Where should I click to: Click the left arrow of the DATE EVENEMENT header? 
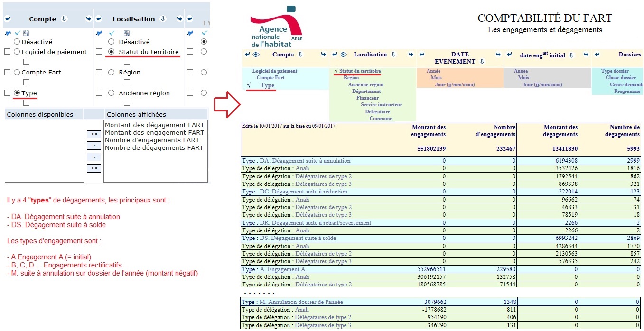tap(422, 55)
